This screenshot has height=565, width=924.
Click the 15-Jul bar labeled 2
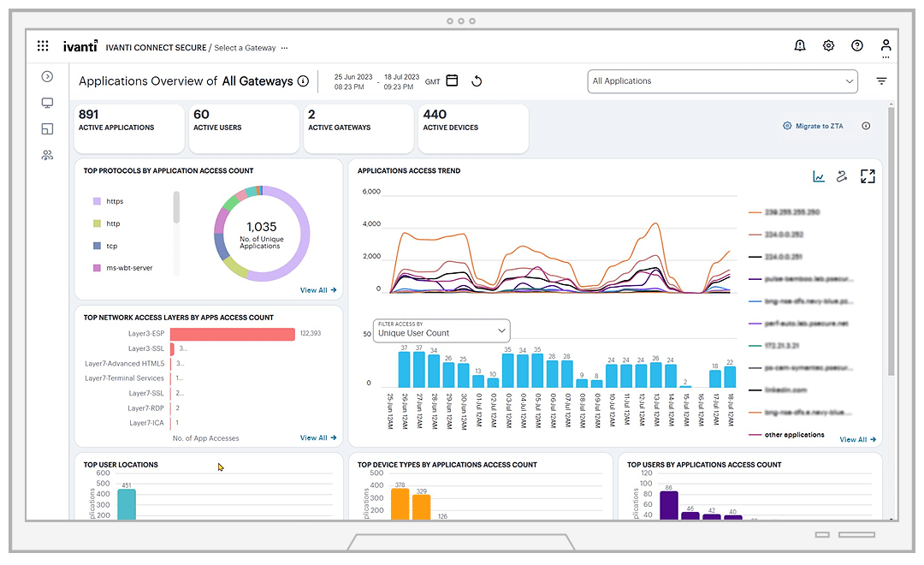point(685,386)
